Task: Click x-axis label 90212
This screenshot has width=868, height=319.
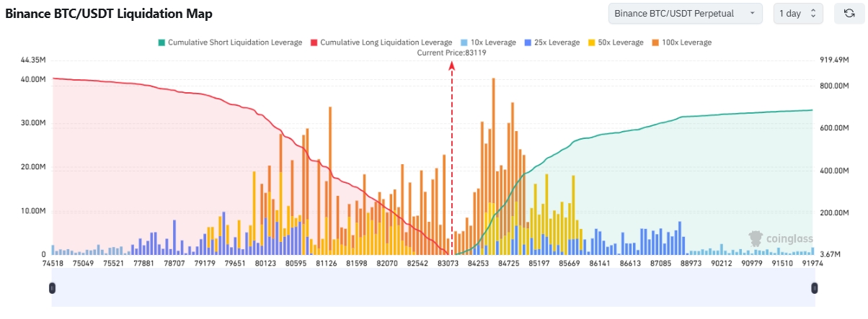Action: [722, 264]
